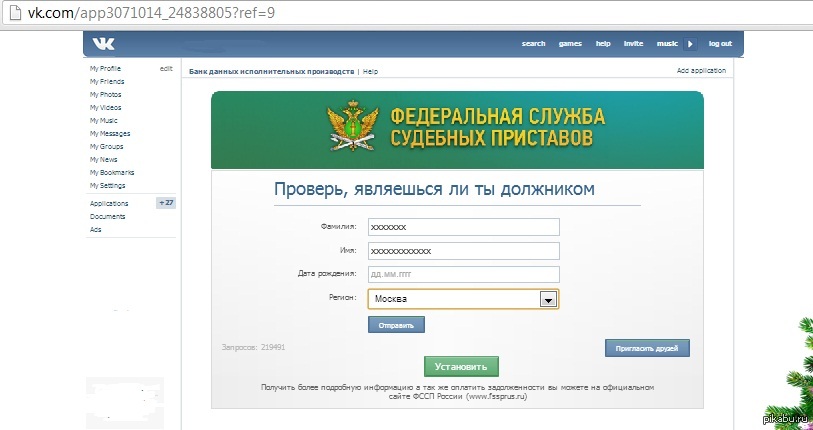Open Ads in sidebar
Viewport: 813px width, 430px height.
(x=95, y=229)
